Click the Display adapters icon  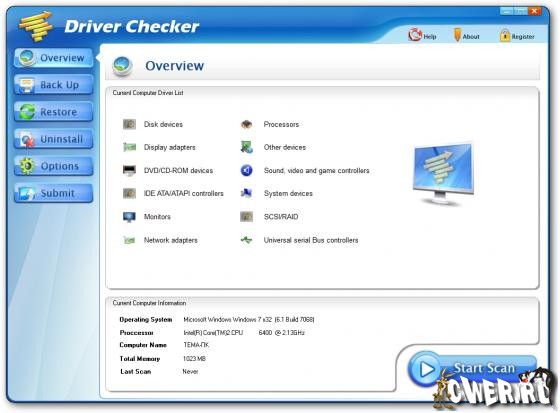[x=129, y=147]
